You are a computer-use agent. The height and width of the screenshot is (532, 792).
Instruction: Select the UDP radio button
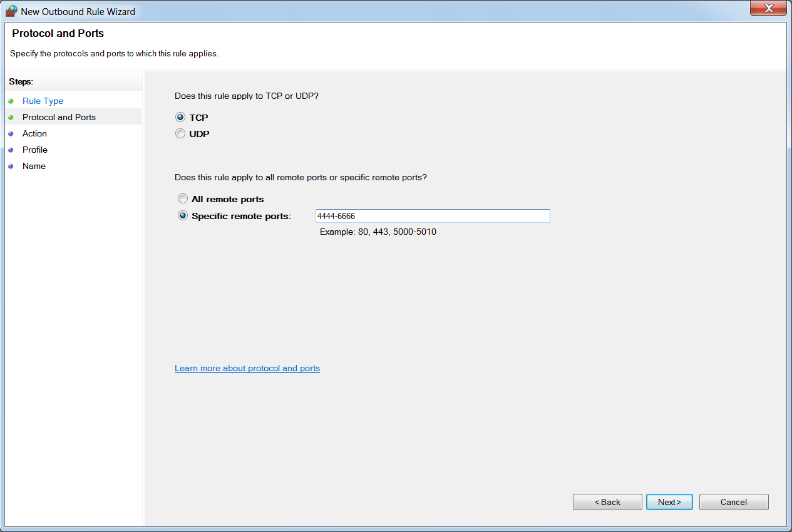point(180,133)
